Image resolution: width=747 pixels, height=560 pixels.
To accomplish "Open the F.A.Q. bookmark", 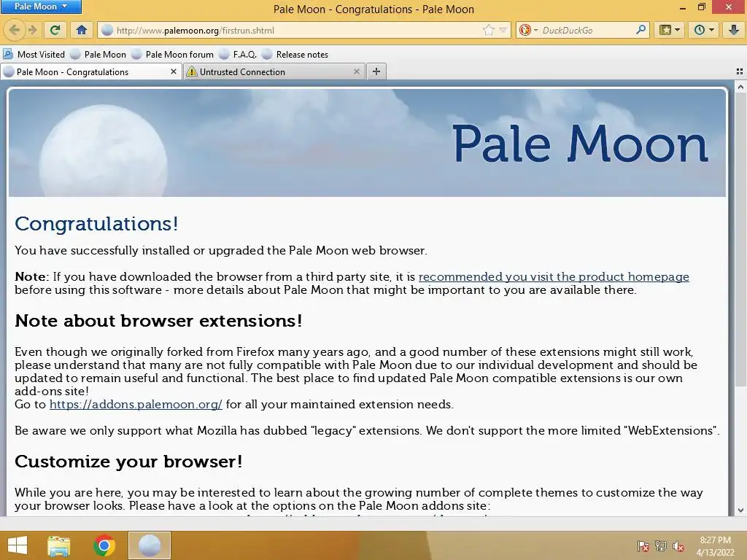I will tap(238, 54).
